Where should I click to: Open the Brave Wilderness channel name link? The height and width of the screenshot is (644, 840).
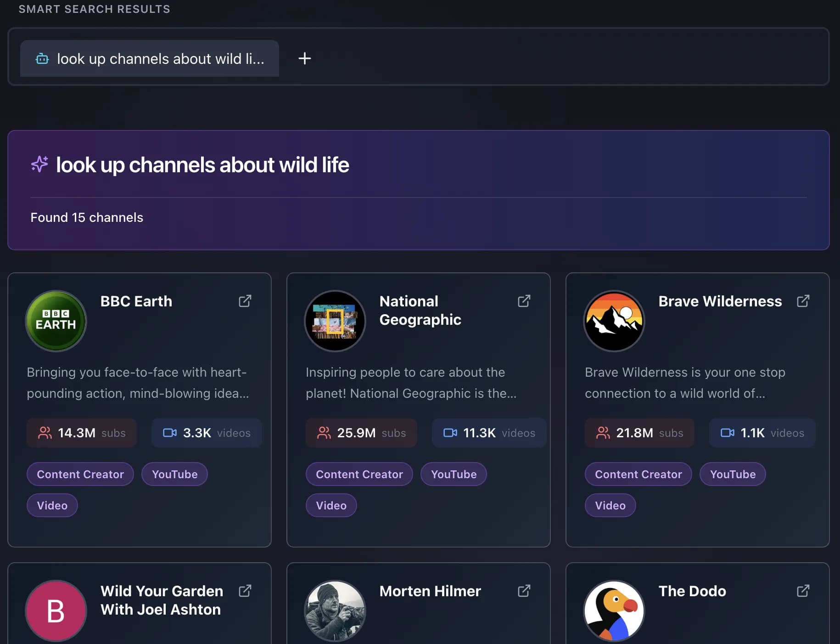click(719, 301)
